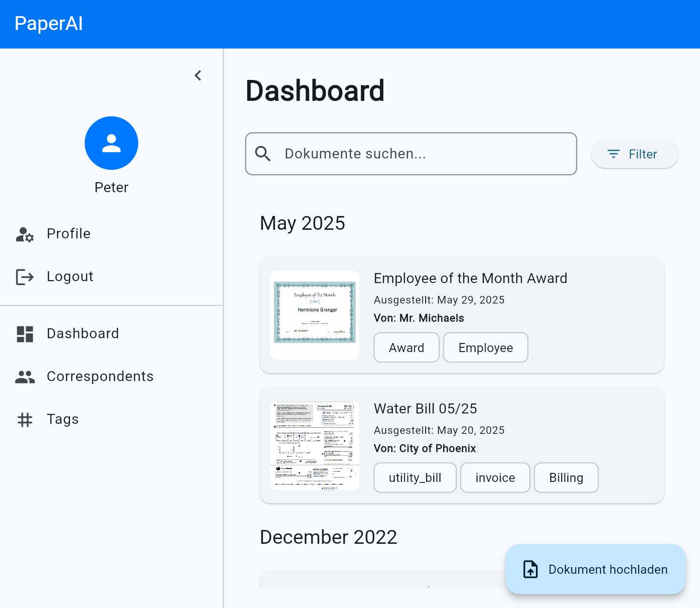Open the Water Bill 05/25 thumbnail
Viewport: 700px width, 608px height.
click(315, 446)
